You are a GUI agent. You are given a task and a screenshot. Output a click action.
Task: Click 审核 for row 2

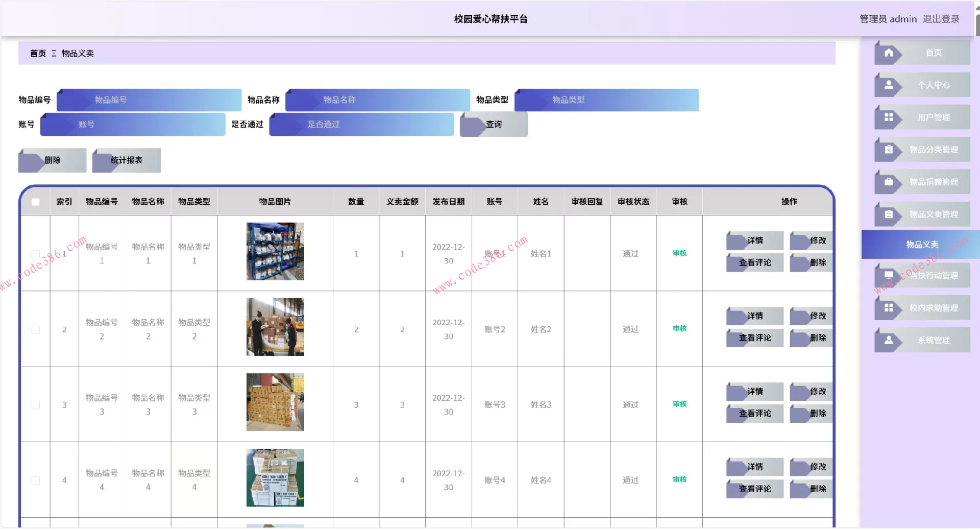(x=679, y=329)
